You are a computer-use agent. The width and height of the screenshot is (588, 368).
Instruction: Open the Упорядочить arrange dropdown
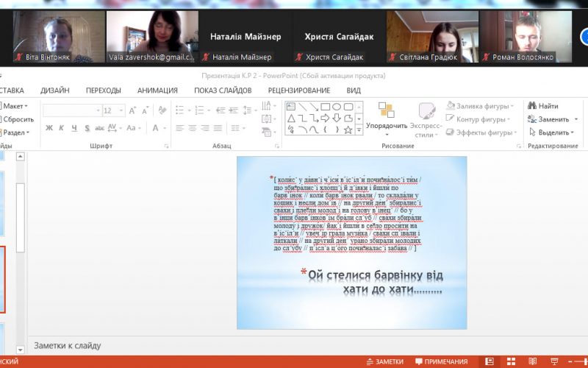[x=387, y=125]
